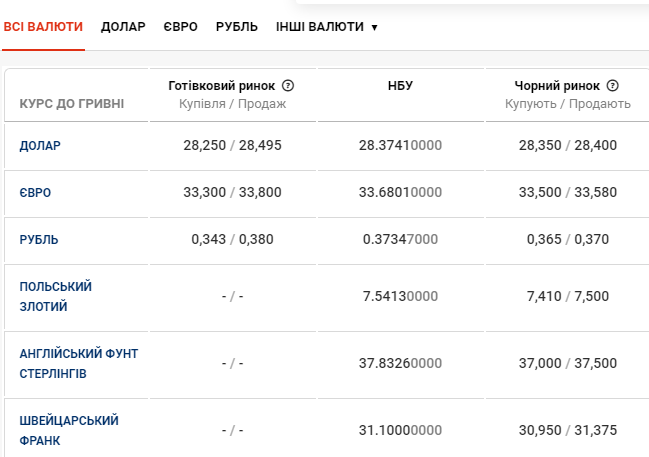Click help icon next to Чорний ринок

(612, 86)
